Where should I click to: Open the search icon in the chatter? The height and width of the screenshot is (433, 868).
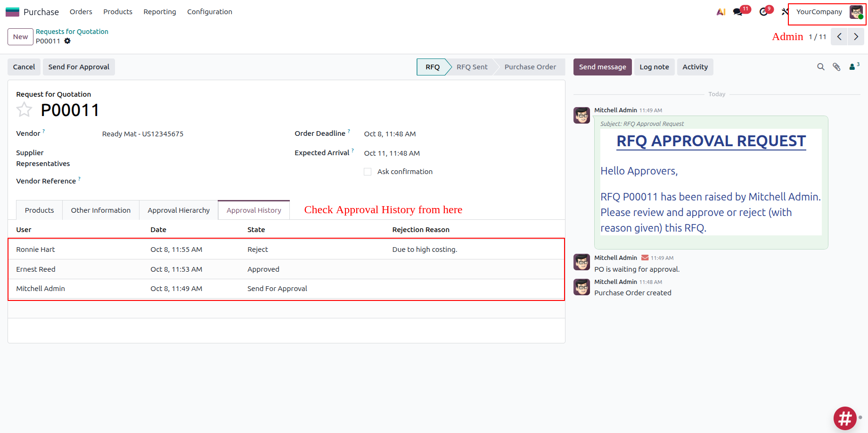821,67
